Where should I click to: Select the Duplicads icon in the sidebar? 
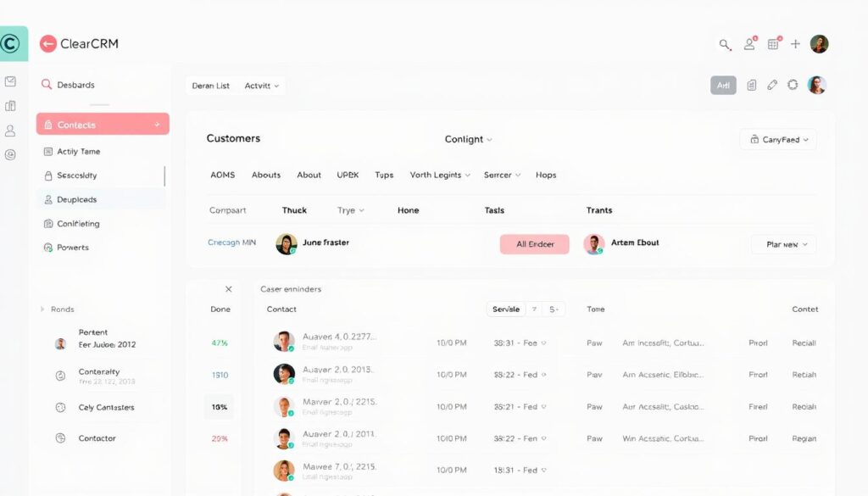(x=49, y=199)
